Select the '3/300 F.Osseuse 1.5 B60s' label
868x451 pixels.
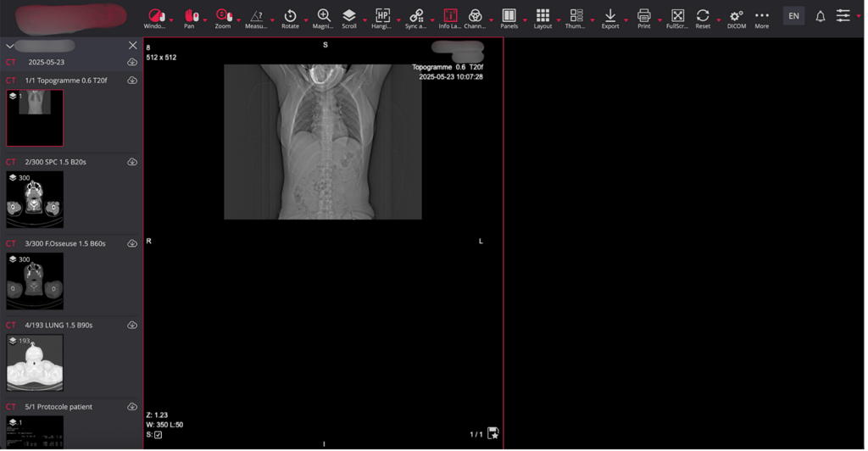click(65, 243)
